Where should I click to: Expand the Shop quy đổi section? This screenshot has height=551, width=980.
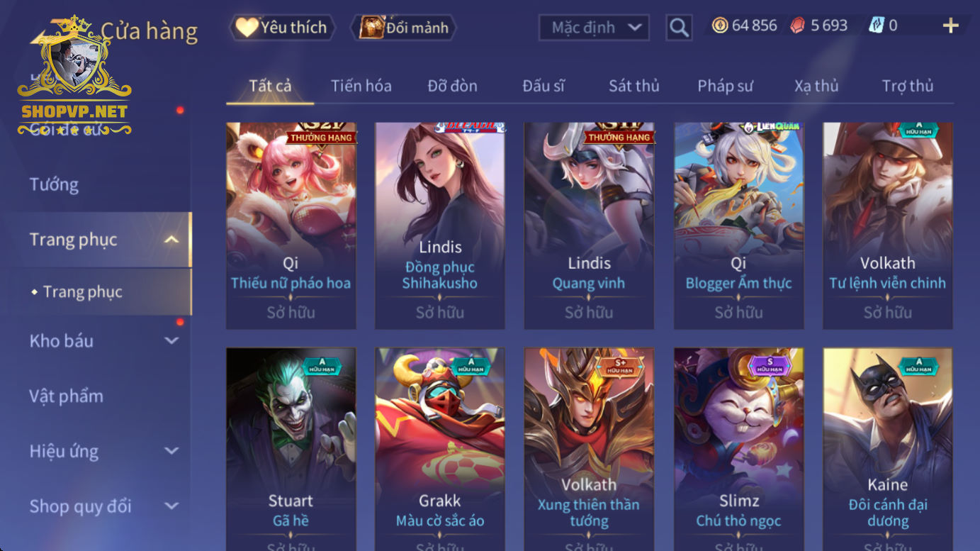[x=171, y=506]
